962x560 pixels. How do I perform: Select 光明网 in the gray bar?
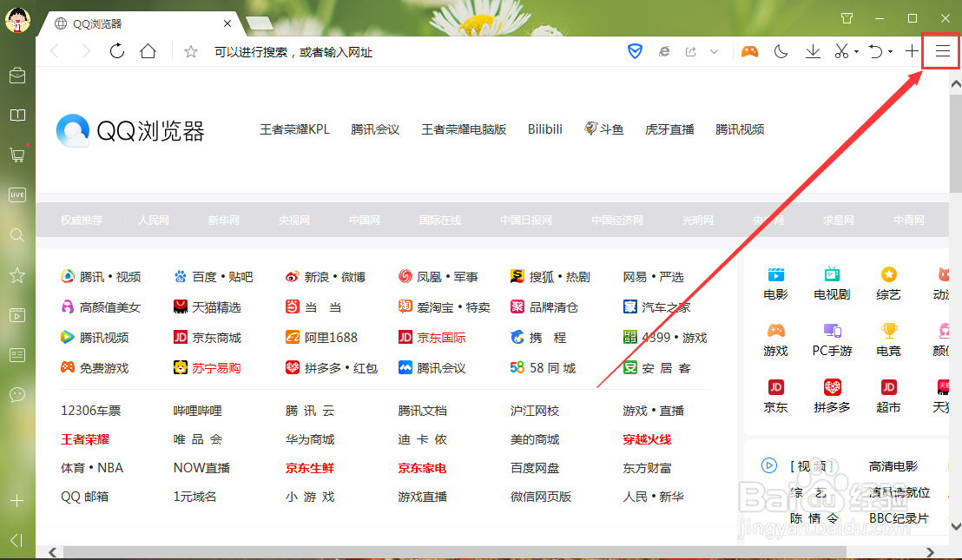pyautogui.click(x=697, y=221)
